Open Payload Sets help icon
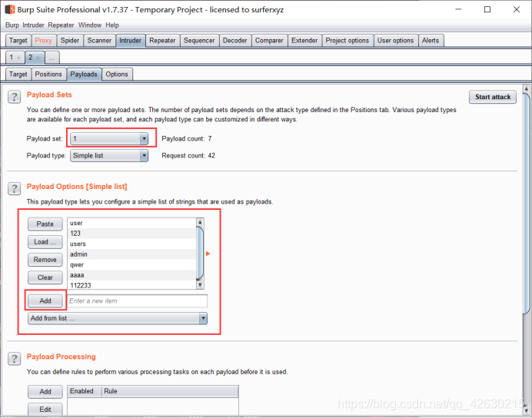Screen dimensions: 532x418 coord(15,97)
